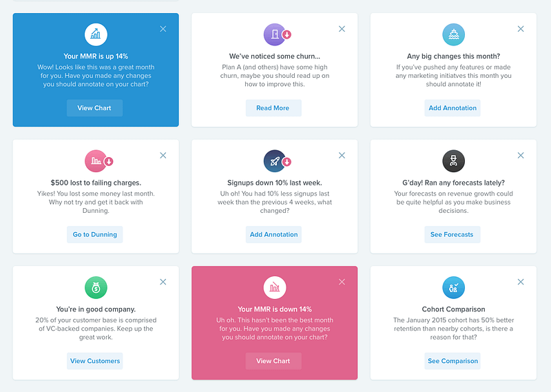Click the pink failing charges bar icon

tap(96, 161)
